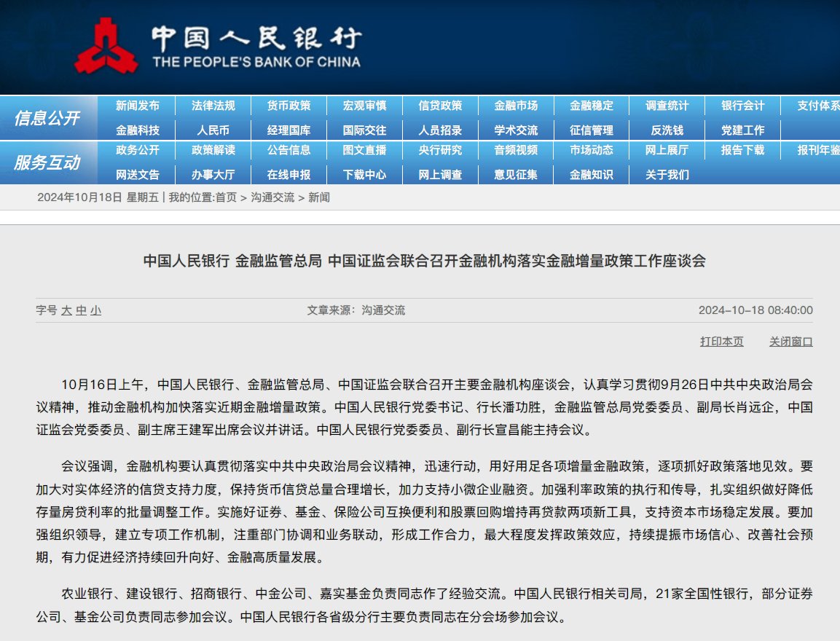The image size is (840, 641).
Task: Click 新闻 breadcrumb link
Action: click(x=319, y=197)
